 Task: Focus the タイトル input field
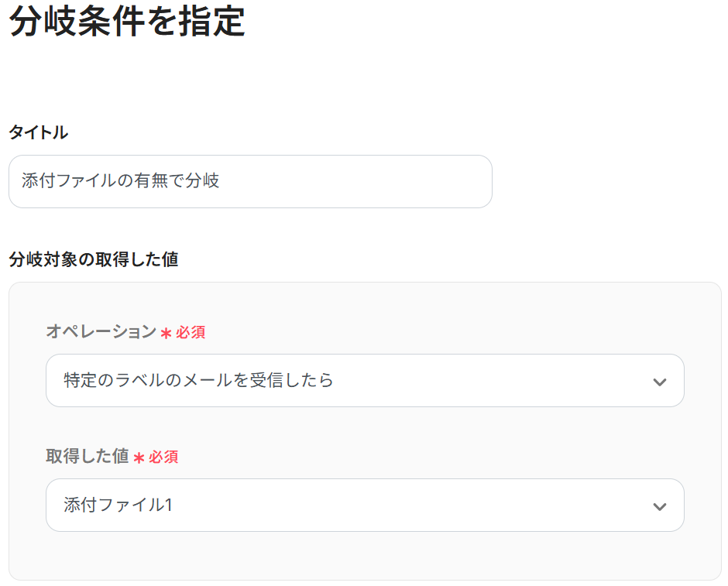coord(250,181)
